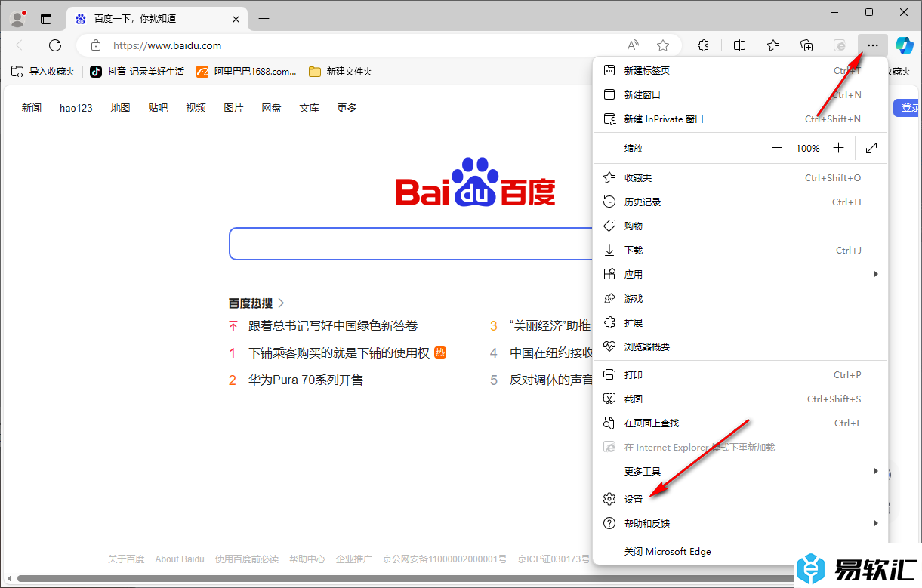Viewport: 922px width, 588px height.
Task: Open a new tab with plus button
Action: click(x=264, y=19)
